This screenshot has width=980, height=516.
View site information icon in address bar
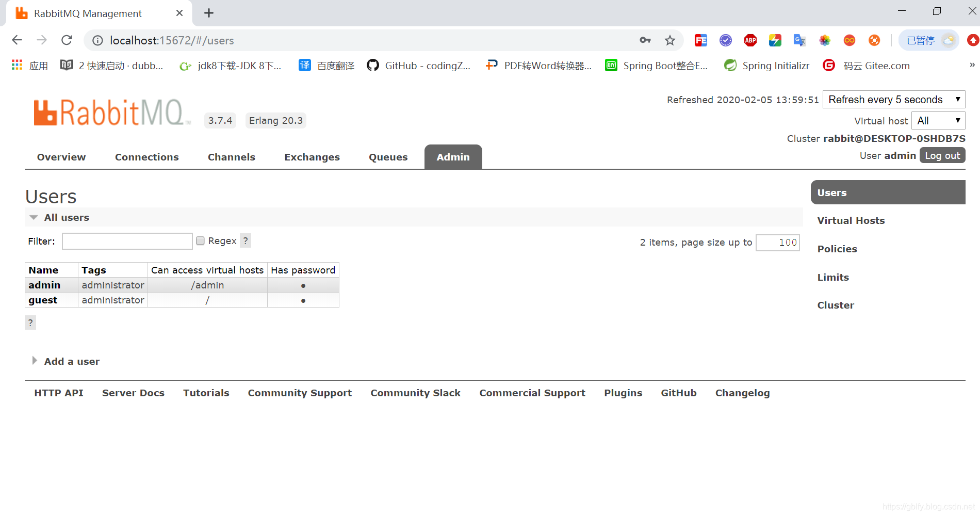coord(97,40)
